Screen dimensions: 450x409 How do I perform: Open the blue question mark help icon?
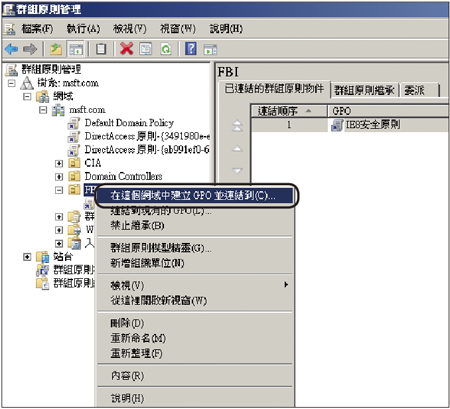click(190, 49)
